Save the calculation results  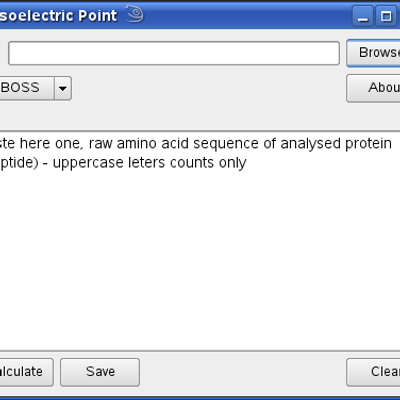click(x=100, y=372)
